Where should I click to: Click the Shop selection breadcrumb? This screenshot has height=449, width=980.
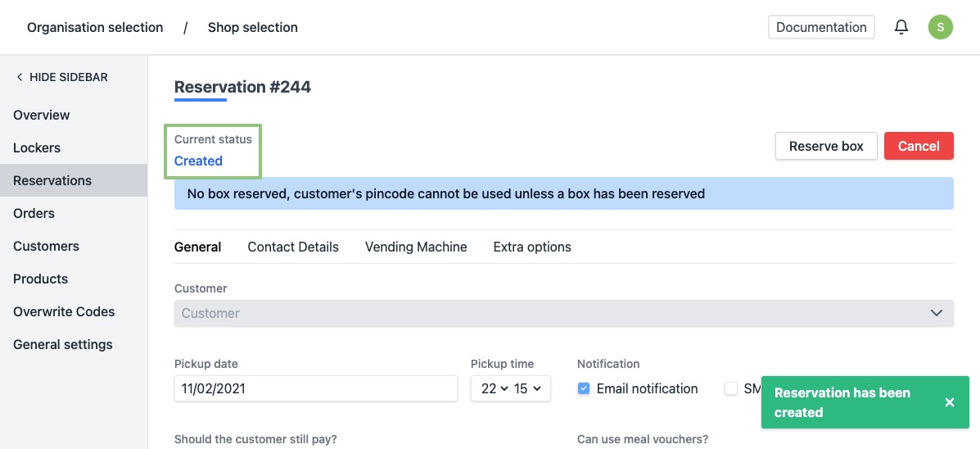click(x=253, y=27)
